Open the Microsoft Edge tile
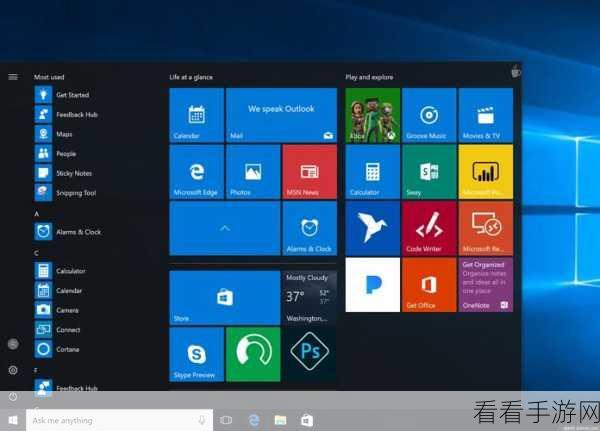600x431 pixels. click(197, 172)
